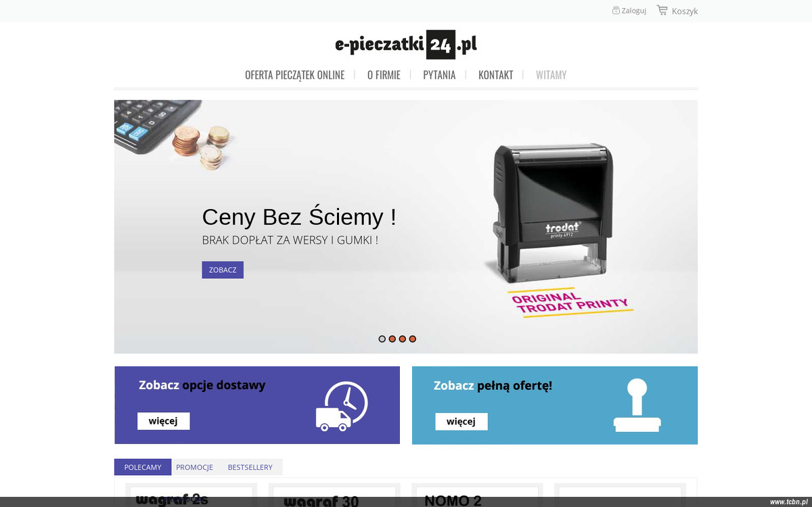Click the lock icon beside Zaloguj

[616, 10]
